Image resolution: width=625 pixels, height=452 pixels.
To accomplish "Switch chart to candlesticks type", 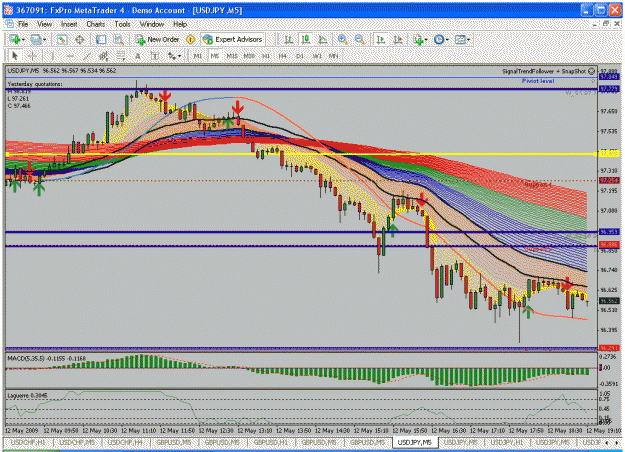I will coord(306,39).
